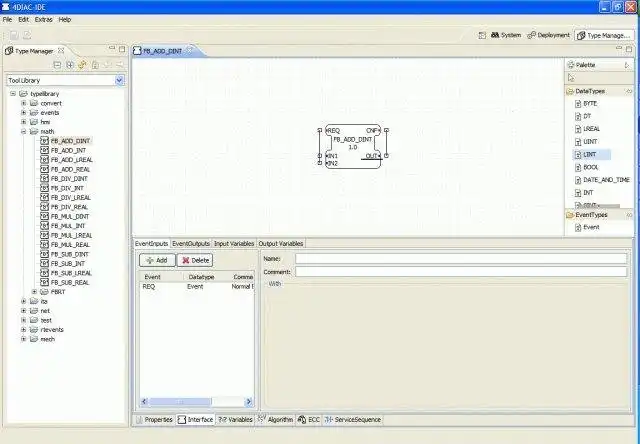640x444 pixels.
Task: Select the BOOL data type
Action: click(587, 167)
